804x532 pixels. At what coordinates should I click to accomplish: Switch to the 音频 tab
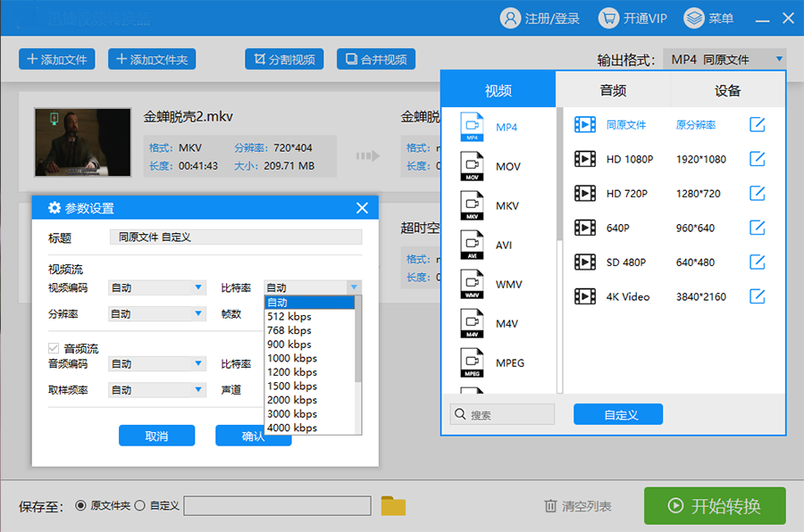[613, 90]
